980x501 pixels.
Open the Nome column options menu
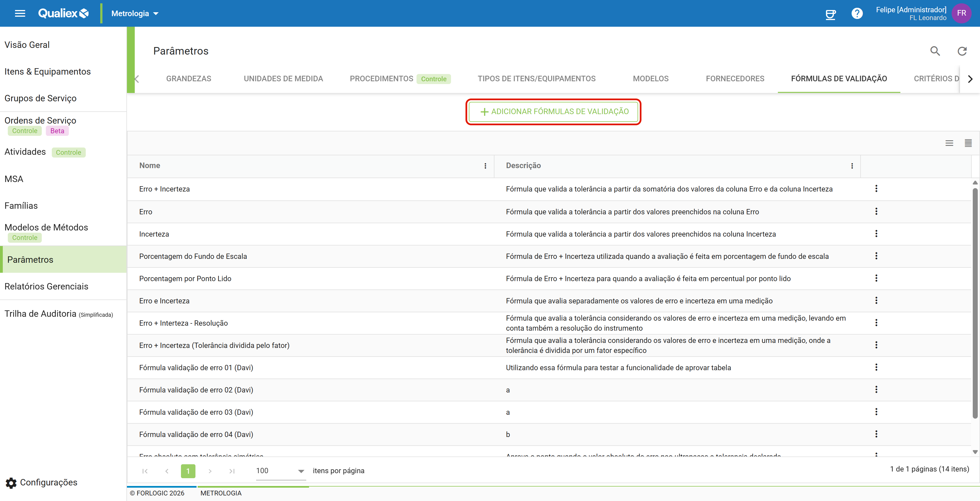485,166
